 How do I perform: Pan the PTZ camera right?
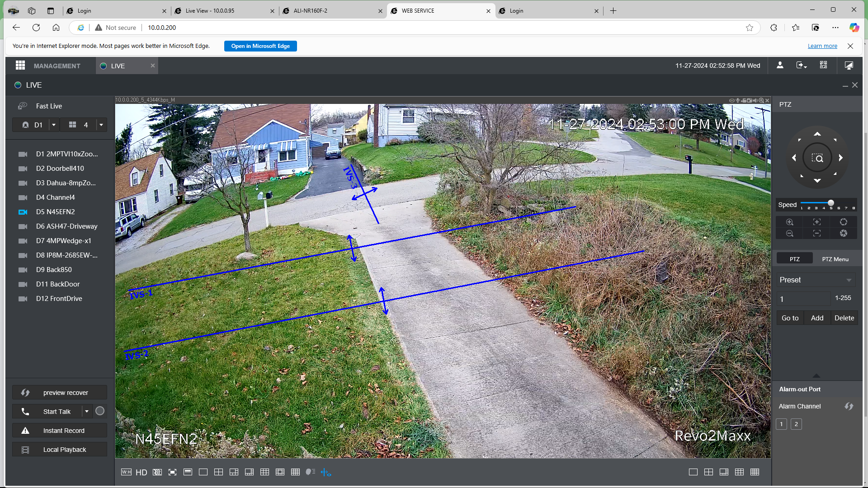pos(840,158)
